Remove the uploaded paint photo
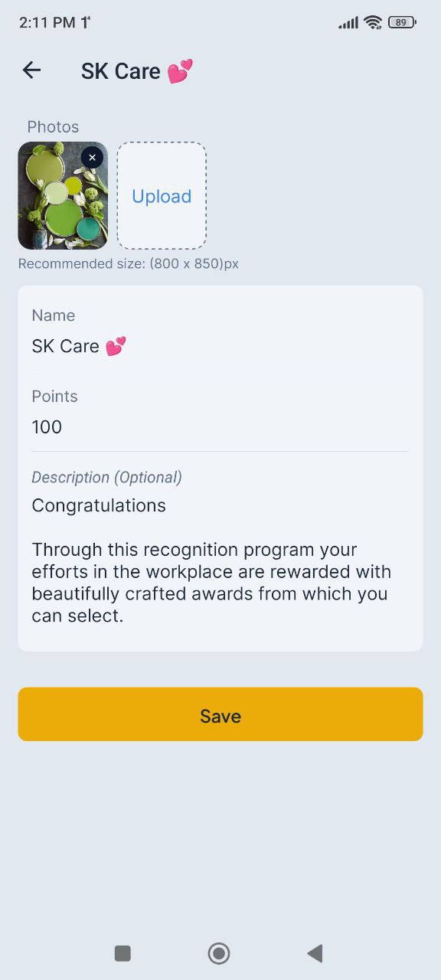Image resolution: width=441 pixels, height=980 pixels. tap(92, 158)
